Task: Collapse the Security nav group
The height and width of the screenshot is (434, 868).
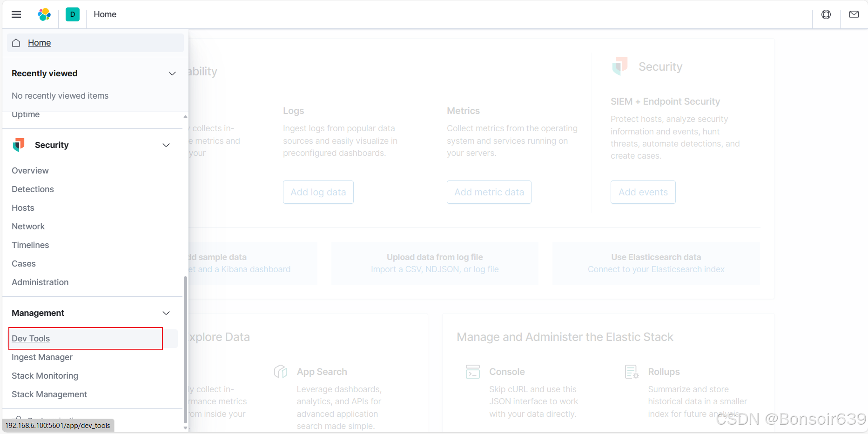Action: [166, 145]
